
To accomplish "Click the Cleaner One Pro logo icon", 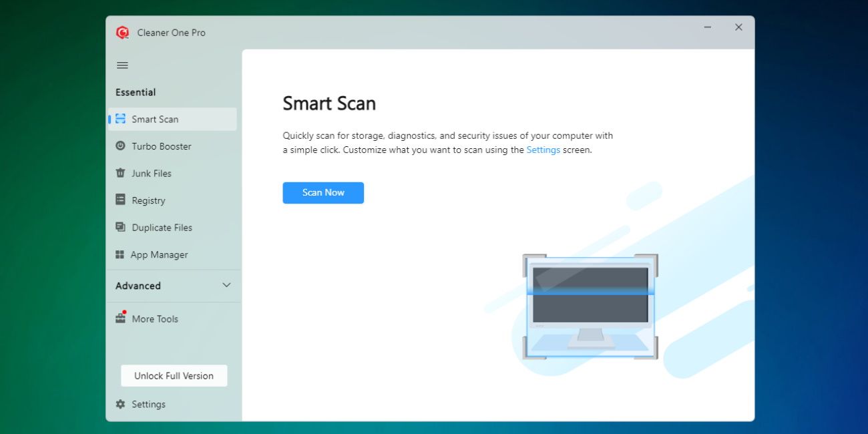I will pos(122,32).
